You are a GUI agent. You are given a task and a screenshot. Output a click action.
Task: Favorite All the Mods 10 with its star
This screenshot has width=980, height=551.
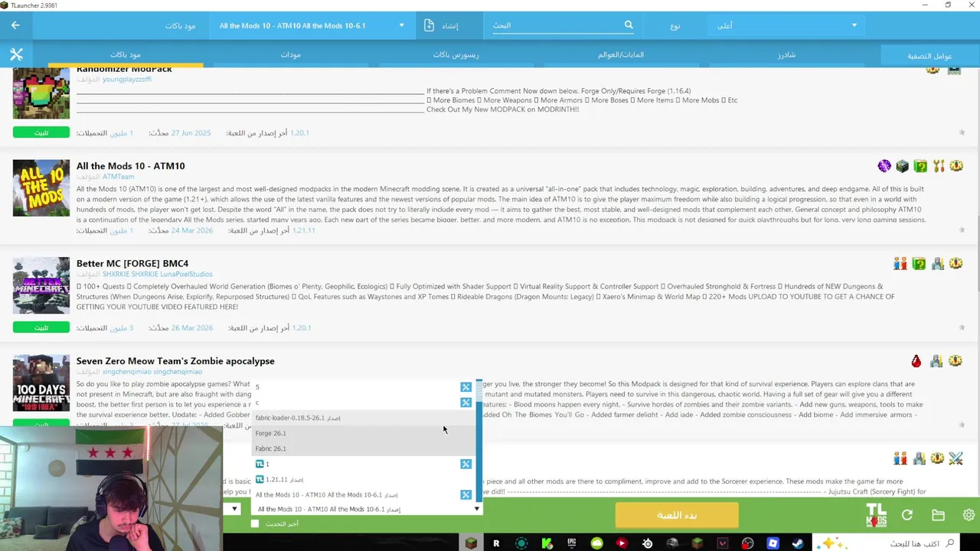pos(962,230)
